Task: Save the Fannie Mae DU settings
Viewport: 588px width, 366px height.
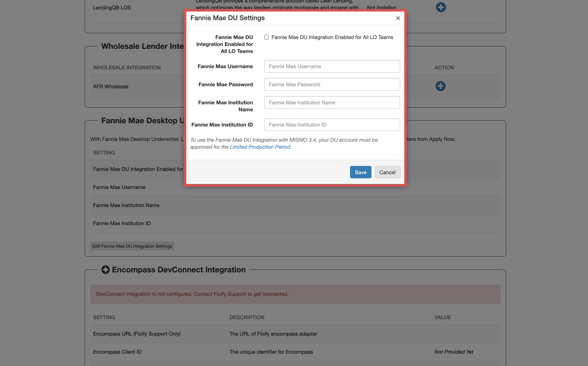Action: tap(360, 172)
